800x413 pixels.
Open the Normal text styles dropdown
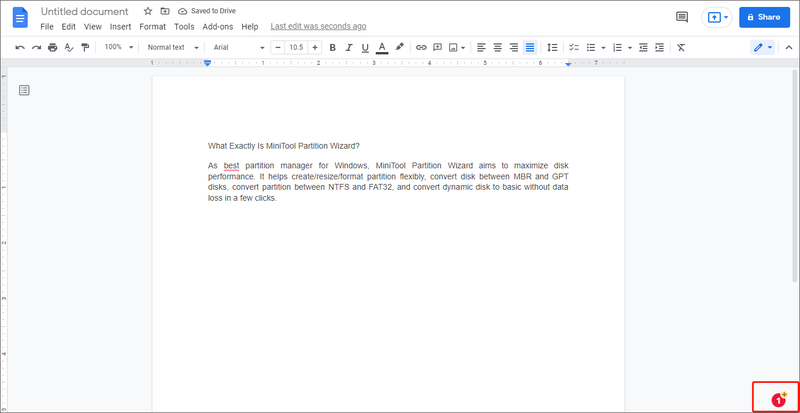172,47
